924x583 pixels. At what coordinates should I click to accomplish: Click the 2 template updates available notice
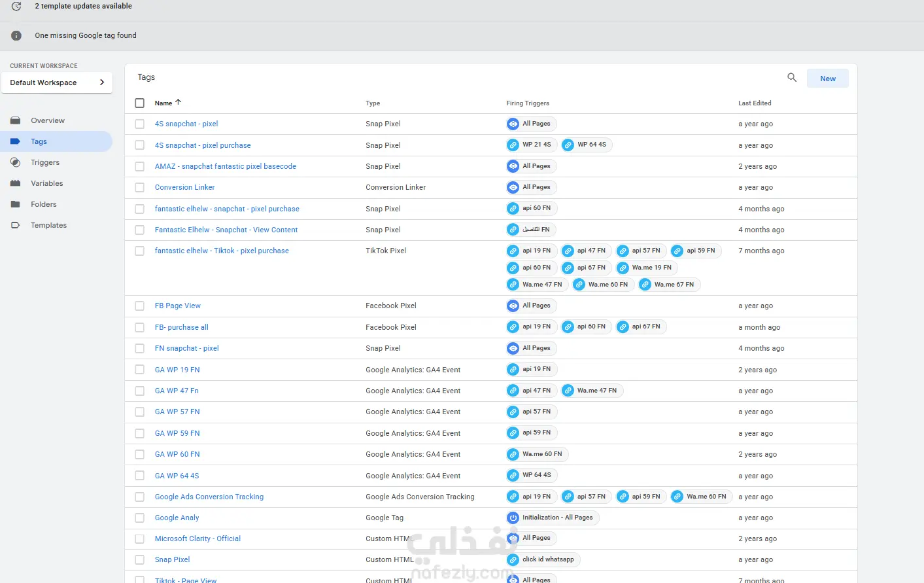[x=84, y=6]
